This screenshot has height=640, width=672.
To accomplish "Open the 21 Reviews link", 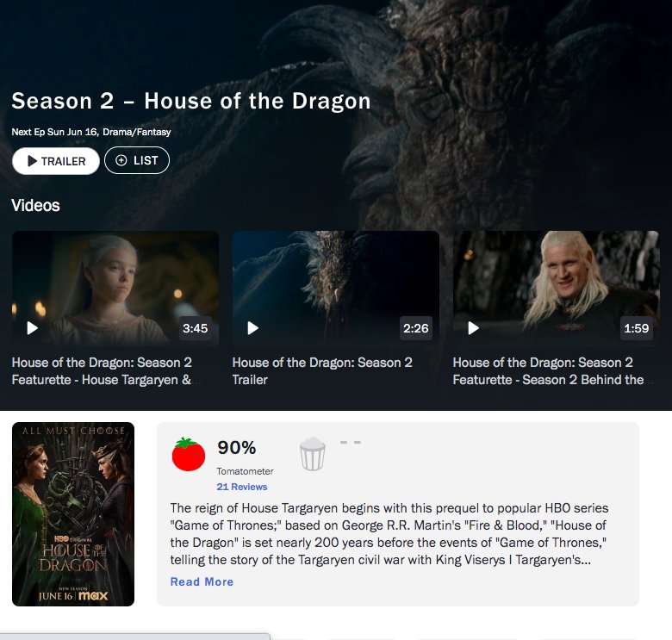I will click(x=242, y=487).
